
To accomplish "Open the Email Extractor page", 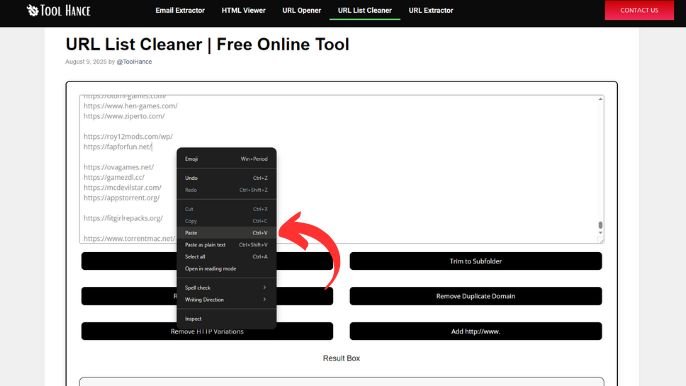I will 180,11.
